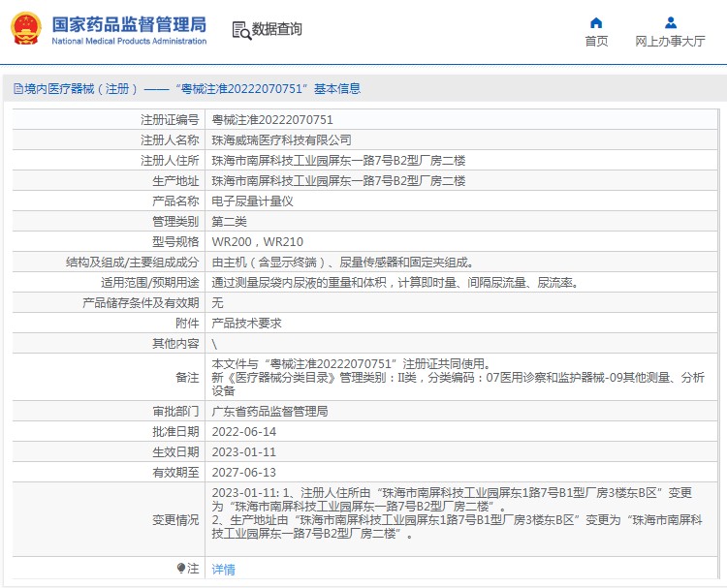The height and width of the screenshot is (588, 727).
Task: Select registration number value 粤械注准20222070751 in table
Action: [x=272, y=120]
